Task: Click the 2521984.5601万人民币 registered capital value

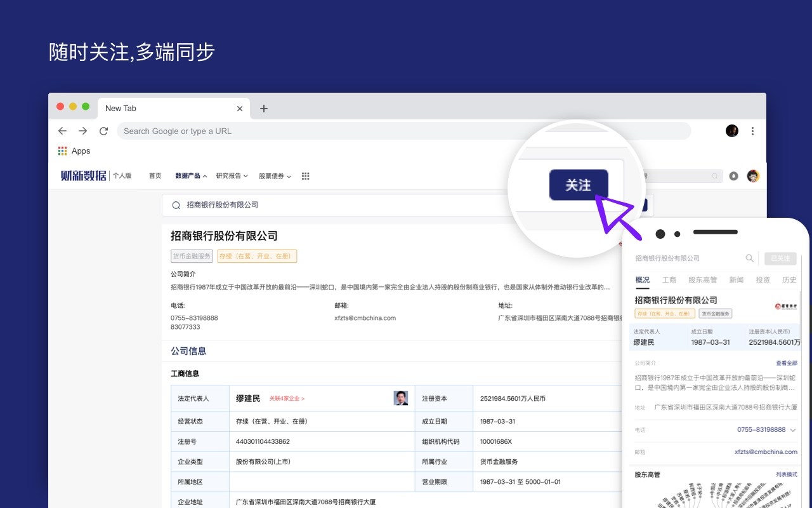Action: tap(513, 399)
